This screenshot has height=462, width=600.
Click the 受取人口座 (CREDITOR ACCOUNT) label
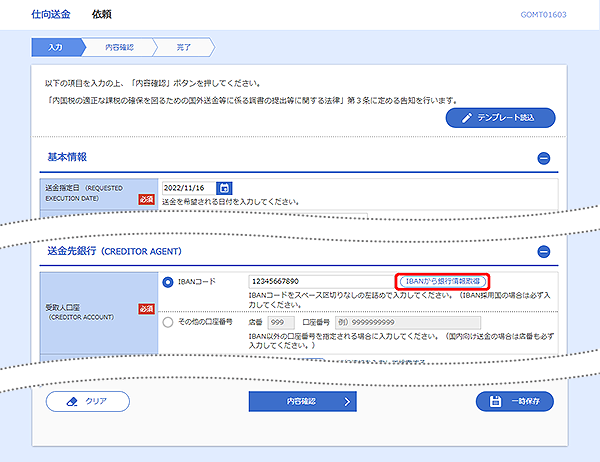coord(80,312)
